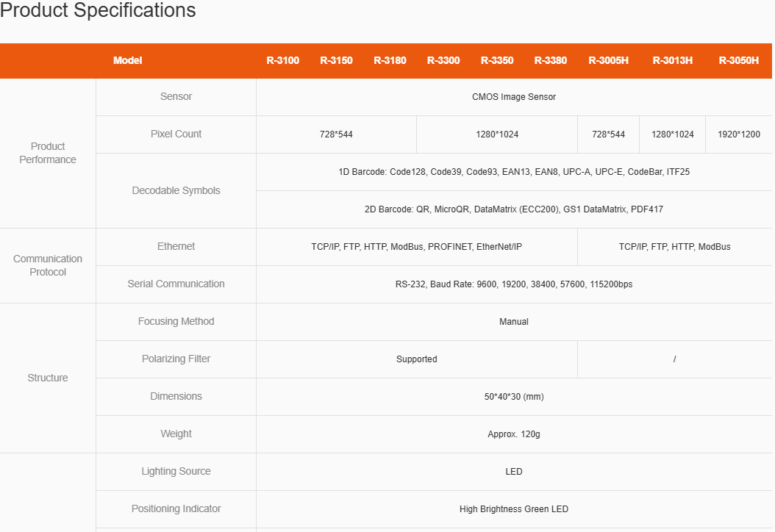Image resolution: width=775 pixels, height=532 pixels.
Task: Click the R-3350 column header
Action: pyautogui.click(x=497, y=60)
